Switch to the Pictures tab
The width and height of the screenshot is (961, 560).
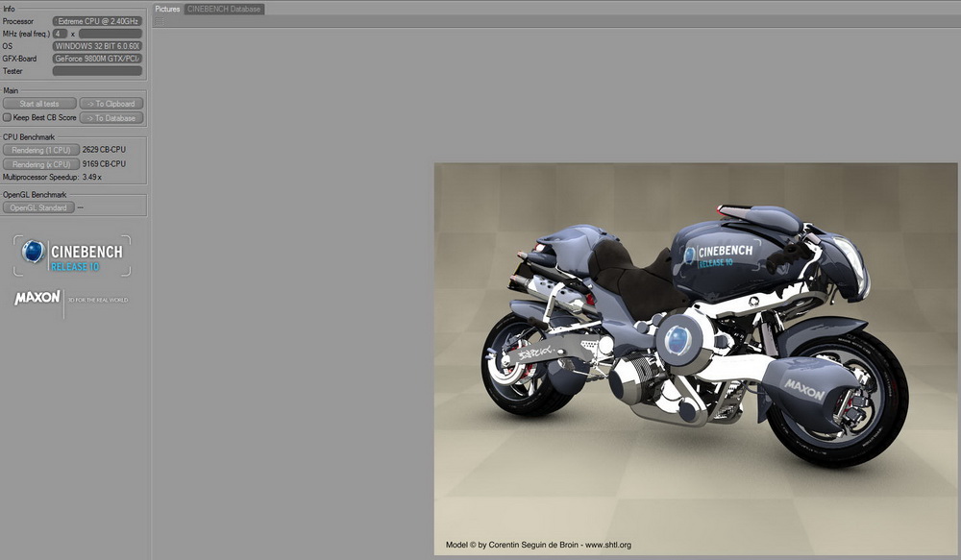[x=167, y=10]
